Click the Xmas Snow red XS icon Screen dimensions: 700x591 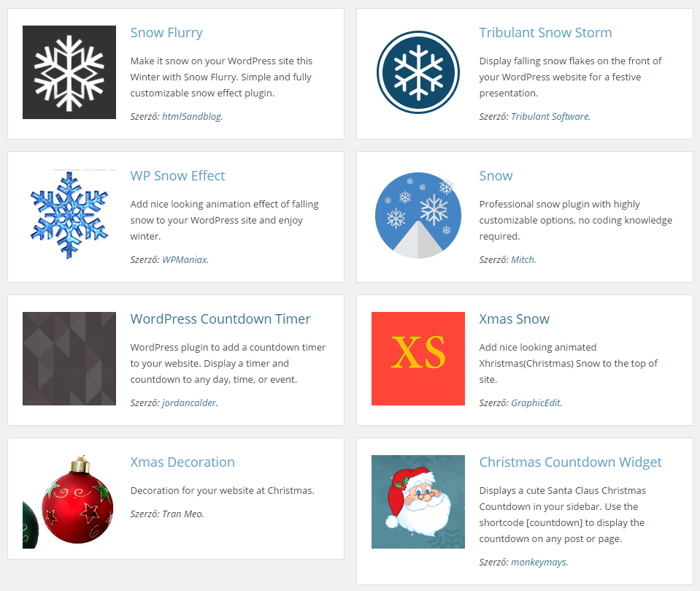[418, 359]
